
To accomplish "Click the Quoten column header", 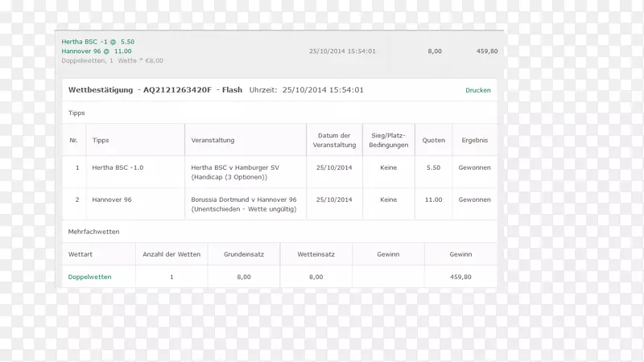I will (433, 140).
